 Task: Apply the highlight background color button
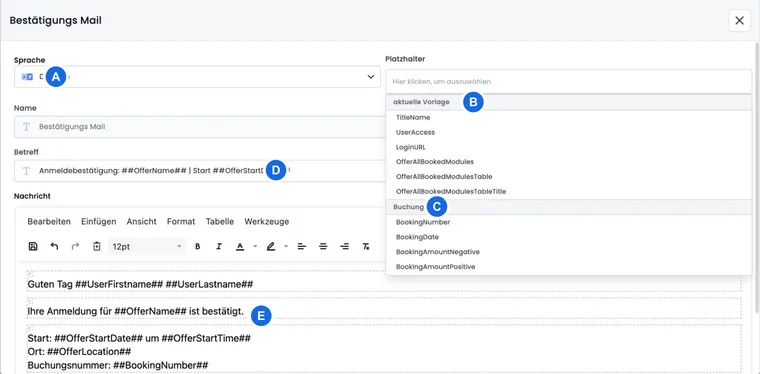270,247
